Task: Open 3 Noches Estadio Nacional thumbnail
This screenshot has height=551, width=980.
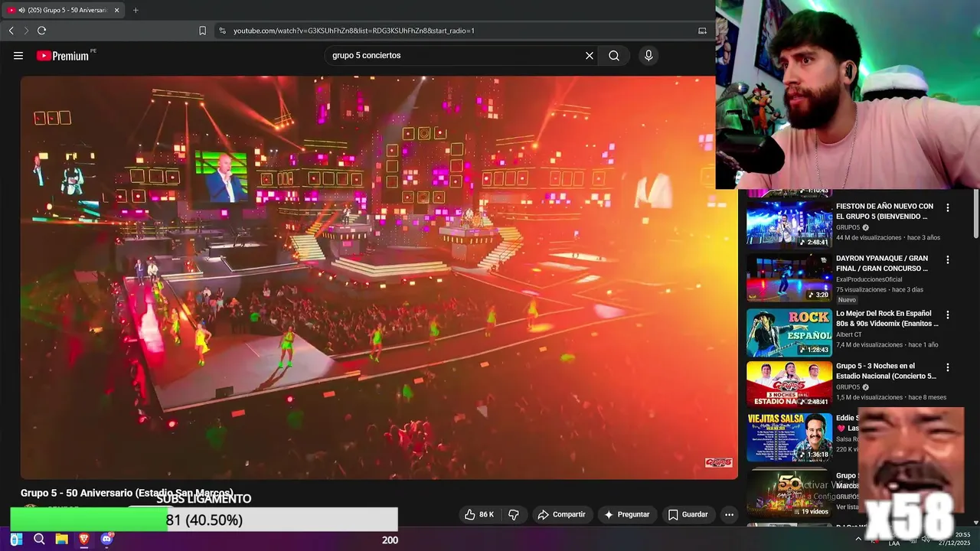Action: point(789,384)
